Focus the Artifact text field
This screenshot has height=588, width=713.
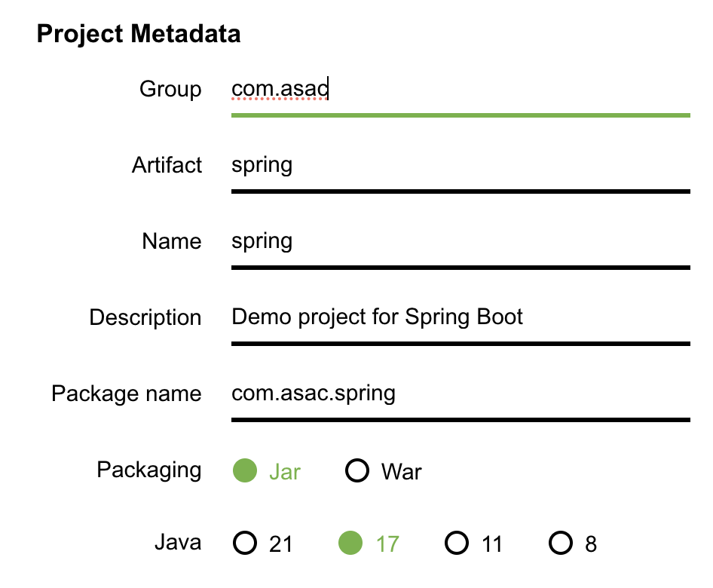coord(460,165)
